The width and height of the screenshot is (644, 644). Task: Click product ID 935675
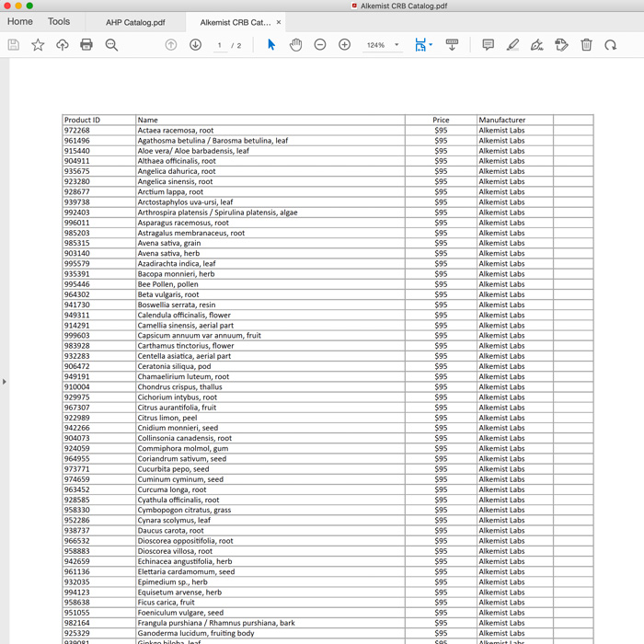(x=76, y=171)
